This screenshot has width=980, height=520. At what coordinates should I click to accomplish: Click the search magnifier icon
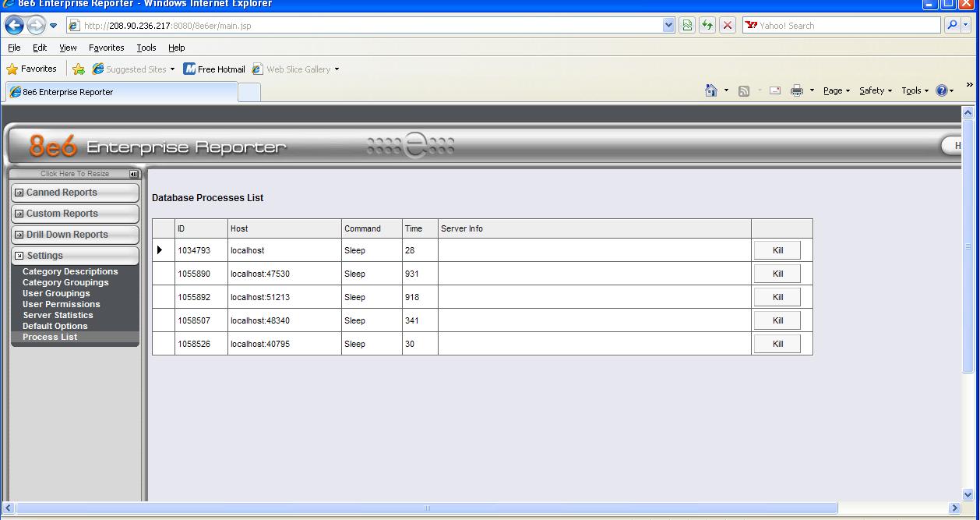tap(953, 26)
